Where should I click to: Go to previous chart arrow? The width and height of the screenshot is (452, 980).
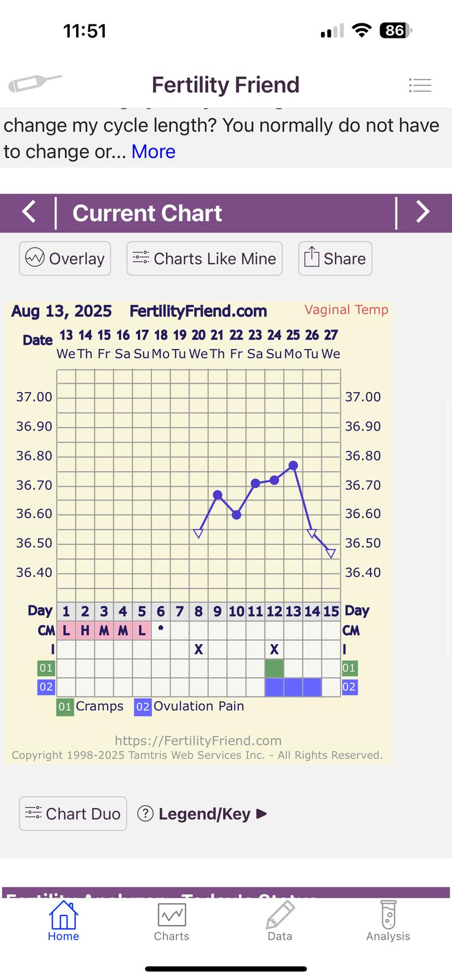(x=29, y=213)
